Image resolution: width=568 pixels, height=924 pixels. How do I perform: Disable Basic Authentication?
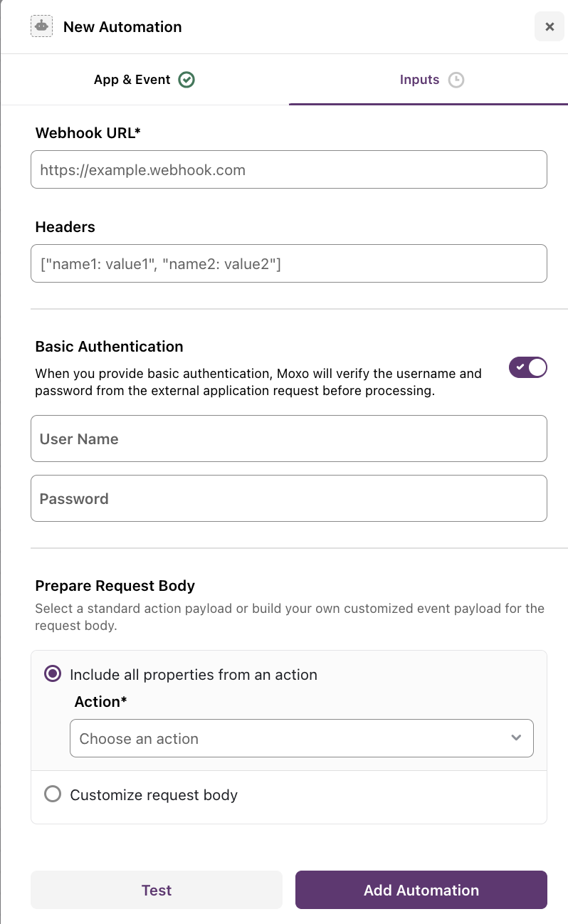point(527,367)
